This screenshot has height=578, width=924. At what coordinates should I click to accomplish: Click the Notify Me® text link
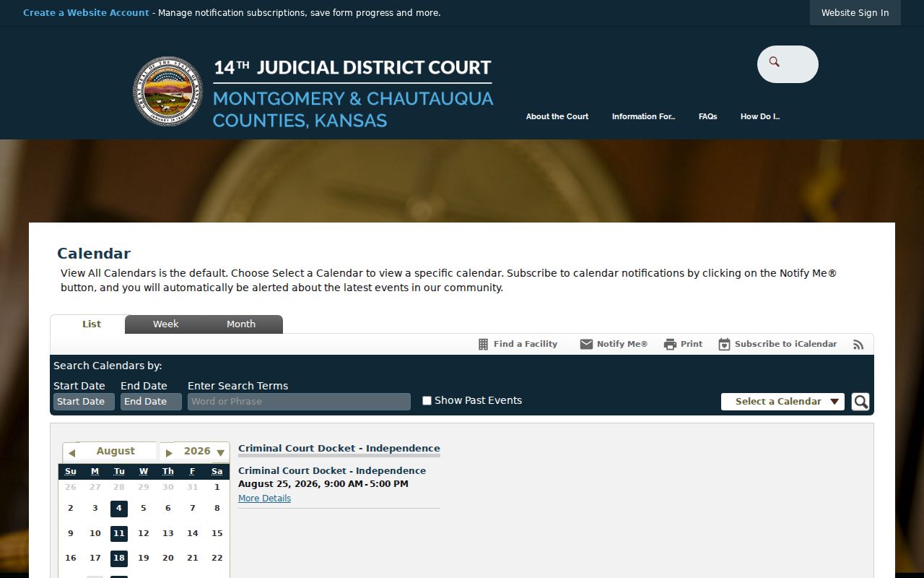[622, 344]
